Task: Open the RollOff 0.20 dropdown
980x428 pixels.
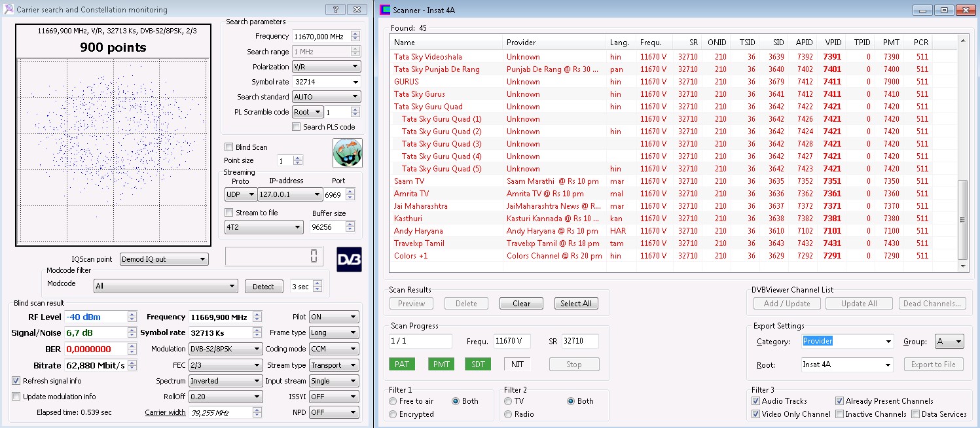Action: click(x=225, y=397)
